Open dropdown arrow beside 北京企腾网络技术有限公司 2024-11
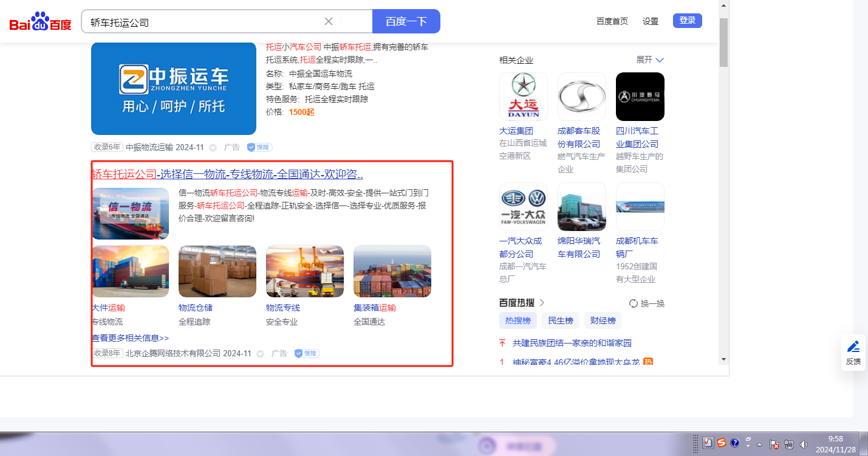This screenshot has width=868, height=456. [x=261, y=354]
